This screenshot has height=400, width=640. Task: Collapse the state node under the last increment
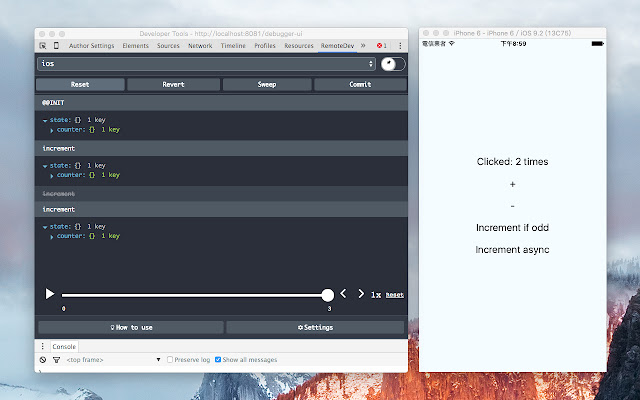tap(45, 227)
